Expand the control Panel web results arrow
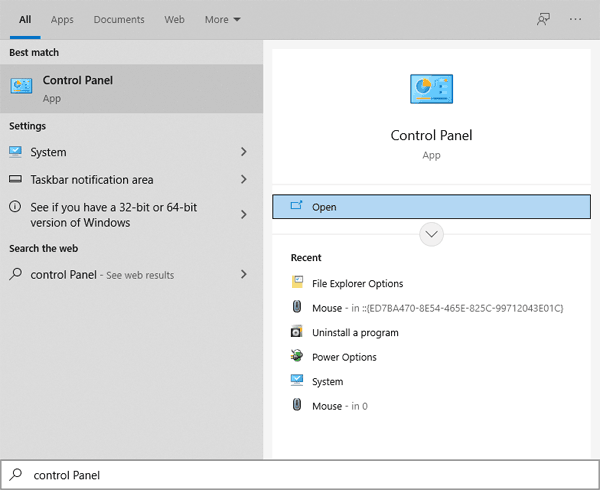The width and height of the screenshot is (600, 490). tap(244, 274)
